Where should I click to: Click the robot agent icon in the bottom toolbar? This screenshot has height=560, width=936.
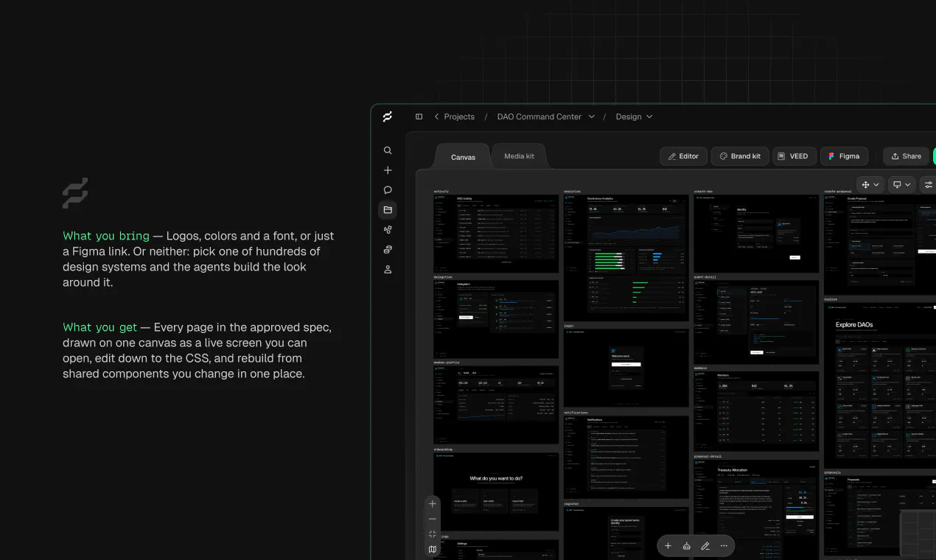pos(687,546)
